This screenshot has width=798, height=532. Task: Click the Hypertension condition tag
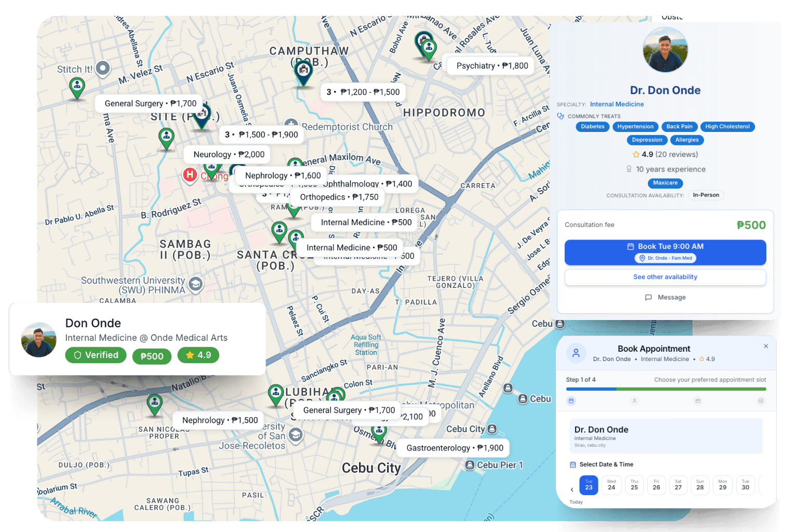635,127
